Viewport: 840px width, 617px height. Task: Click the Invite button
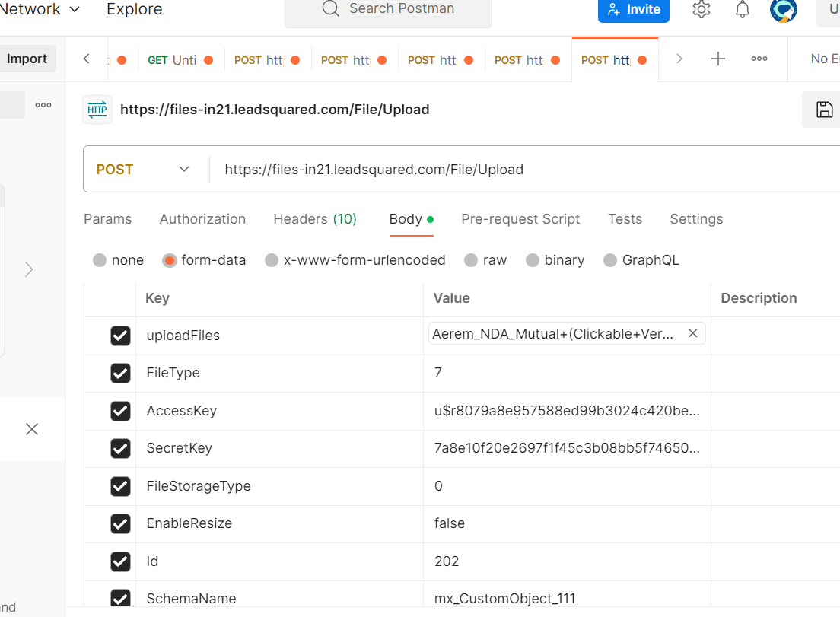coord(633,10)
